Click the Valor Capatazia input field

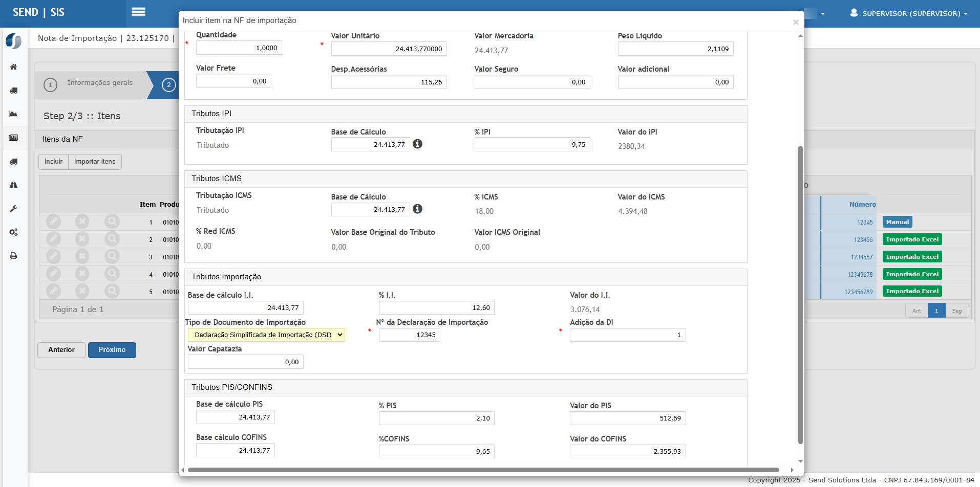click(246, 362)
